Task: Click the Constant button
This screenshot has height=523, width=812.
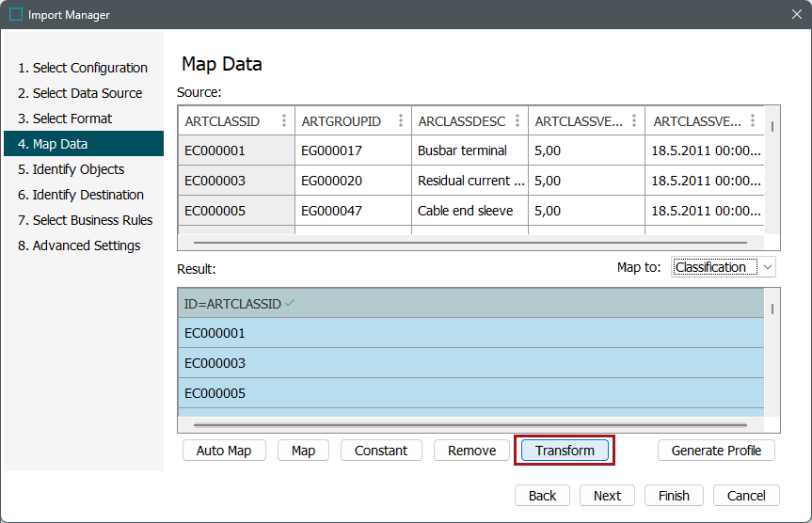Action: click(381, 451)
